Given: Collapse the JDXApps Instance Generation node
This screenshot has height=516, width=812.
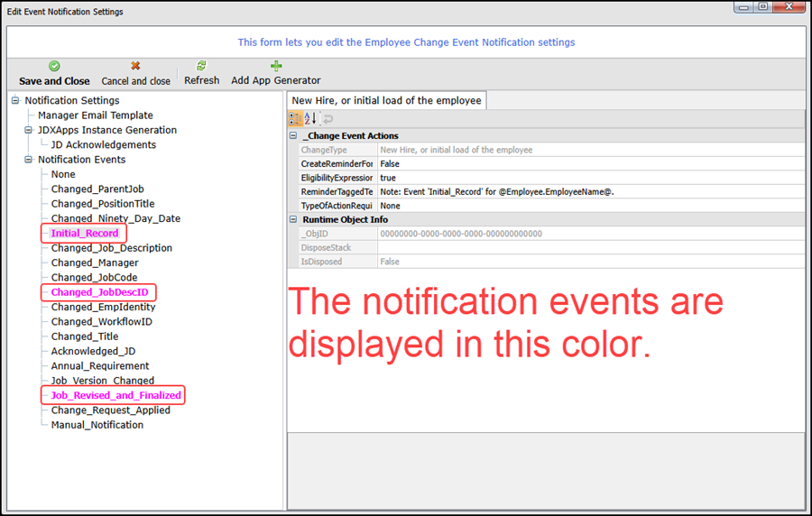Looking at the screenshot, I should pos(29,130).
